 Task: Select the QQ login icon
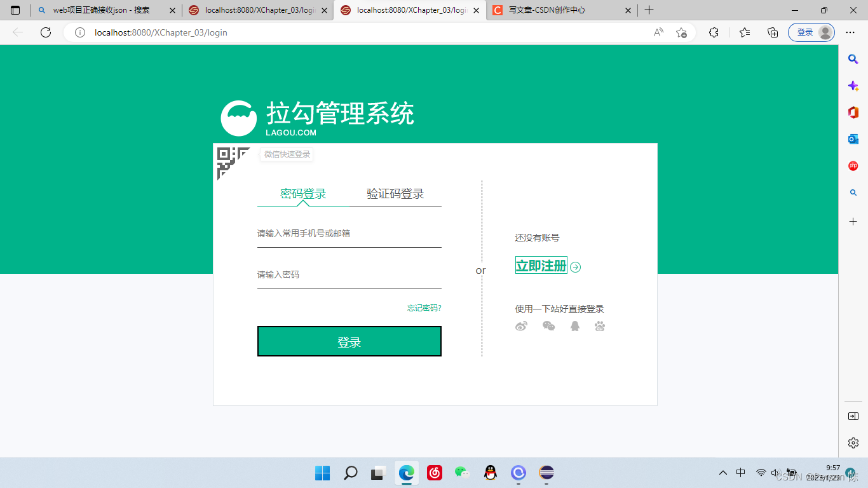[x=574, y=325]
